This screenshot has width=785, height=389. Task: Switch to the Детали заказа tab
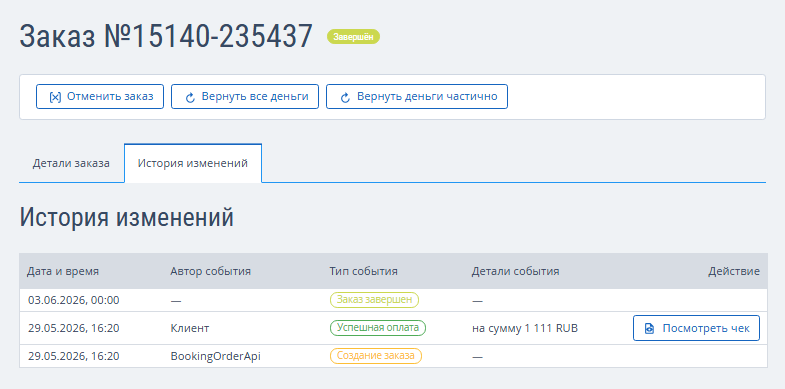point(71,163)
